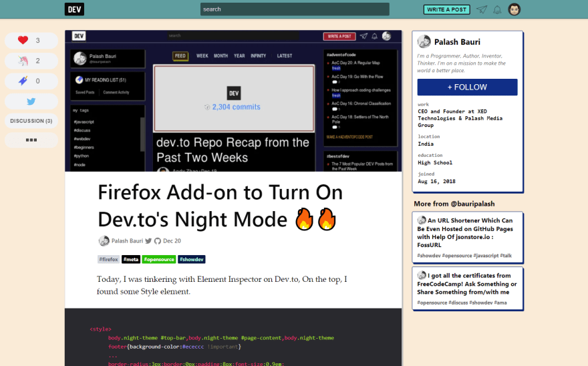Click 'More from @bauripalash' heading

[454, 204]
